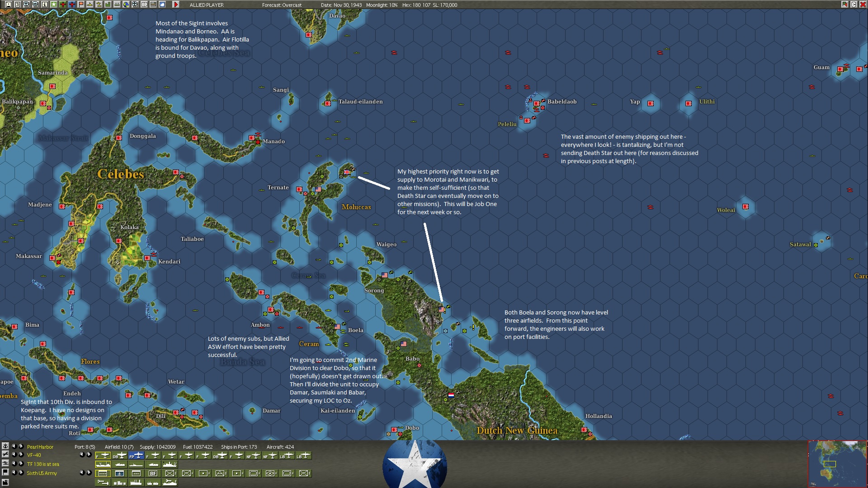Open the globe toolbar icon
This screenshot has width=868, height=488.
(x=126, y=5)
